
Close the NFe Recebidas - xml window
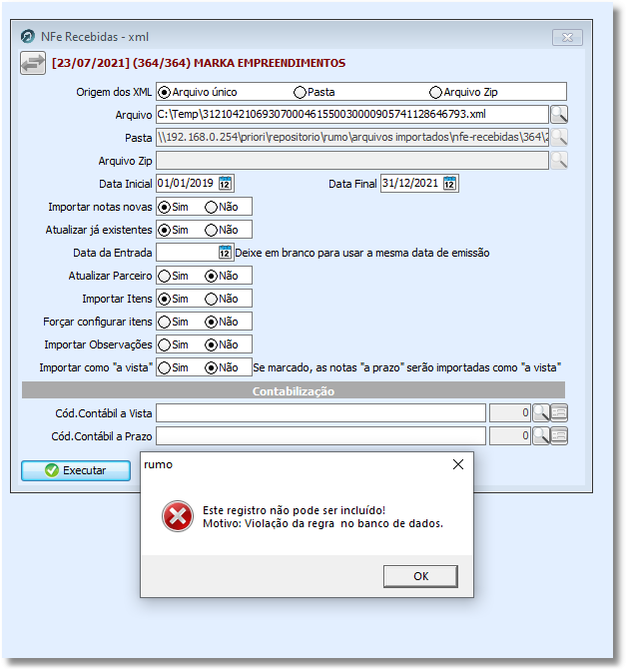click(567, 37)
